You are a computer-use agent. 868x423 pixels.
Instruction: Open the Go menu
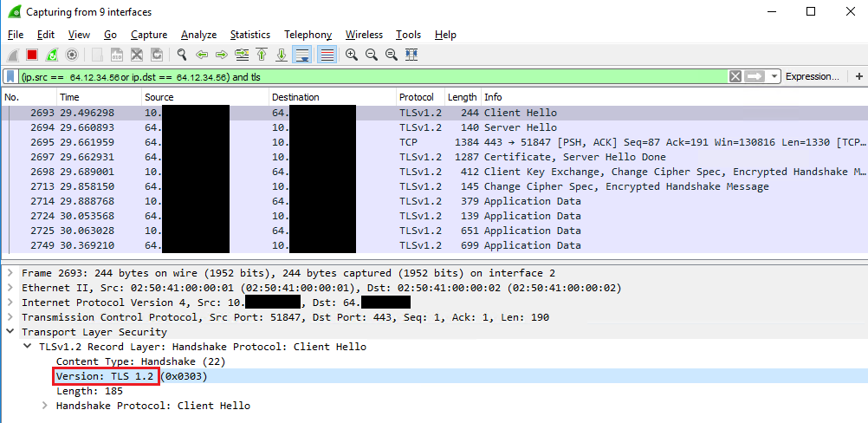point(110,35)
